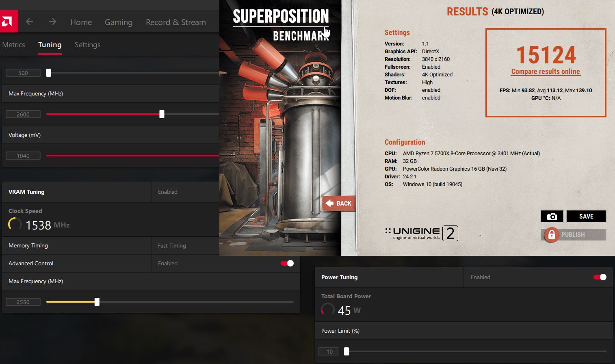This screenshot has width=615, height=364.
Task: Click the VRAM Max Frequency slider handle
Action: tap(97, 302)
